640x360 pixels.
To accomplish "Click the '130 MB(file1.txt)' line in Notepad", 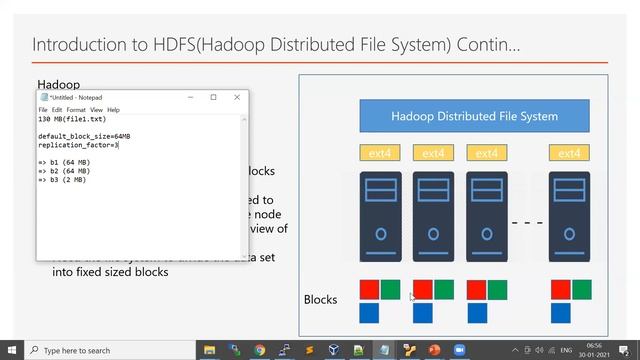I will pos(72,119).
